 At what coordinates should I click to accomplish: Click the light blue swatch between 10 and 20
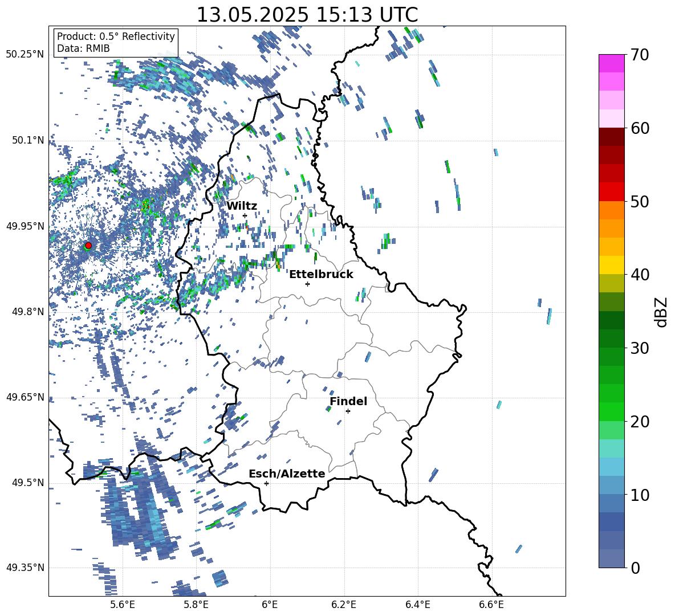[612, 467]
